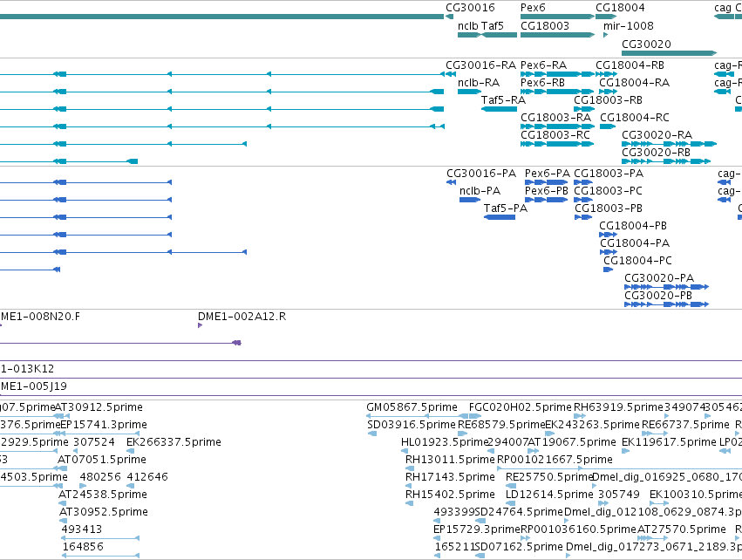Open EST RE25750.5prime
The image size is (742, 560).
[549, 477]
